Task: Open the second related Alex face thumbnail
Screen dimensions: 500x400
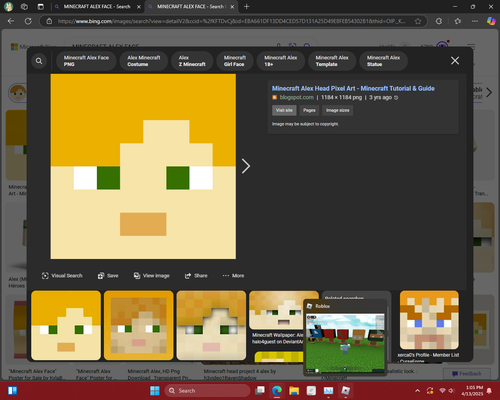Action: click(139, 325)
